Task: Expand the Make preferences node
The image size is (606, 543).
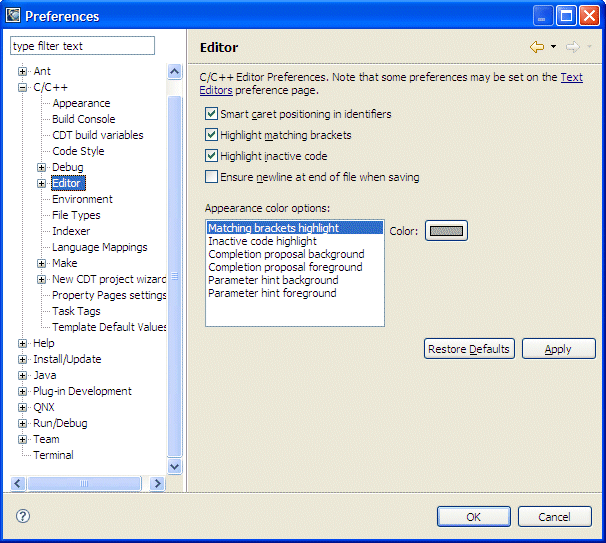Action: (42, 263)
